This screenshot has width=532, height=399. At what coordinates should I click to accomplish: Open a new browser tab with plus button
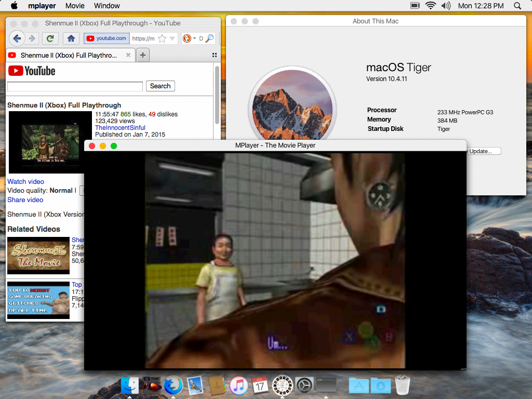tap(143, 55)
